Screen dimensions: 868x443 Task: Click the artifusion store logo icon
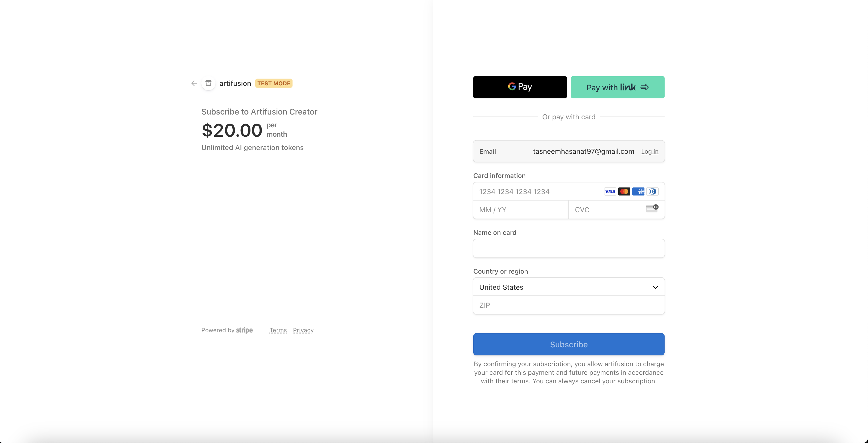209,83
